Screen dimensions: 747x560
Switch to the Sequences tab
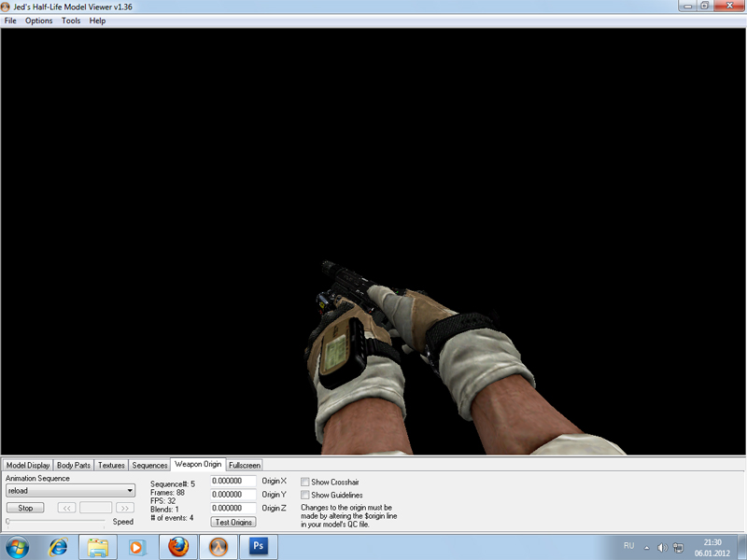click(x=149, y=465)
